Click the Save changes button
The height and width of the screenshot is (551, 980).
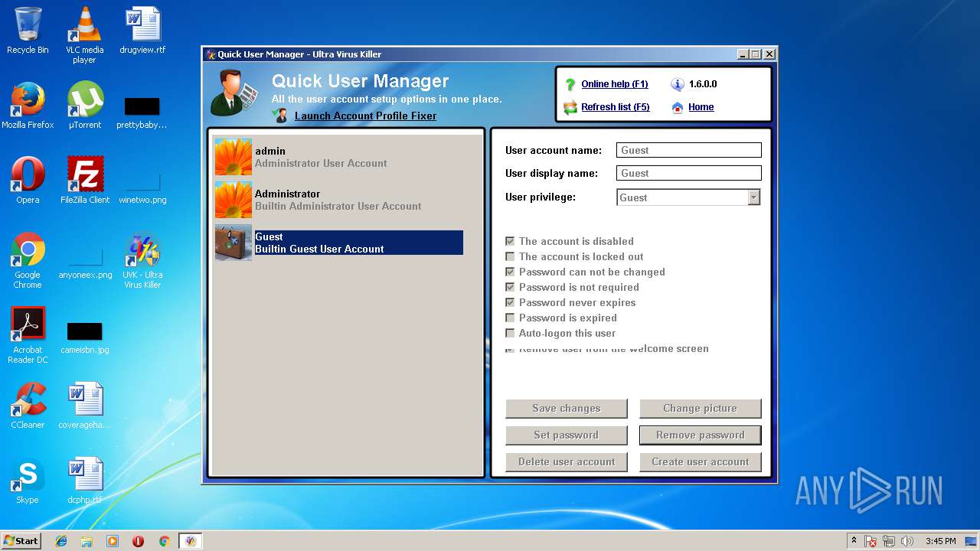click(567, 409)
